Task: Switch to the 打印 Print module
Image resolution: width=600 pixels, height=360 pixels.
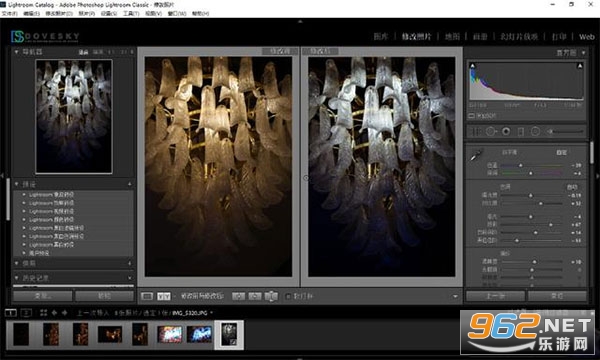Action: [559, 36]
